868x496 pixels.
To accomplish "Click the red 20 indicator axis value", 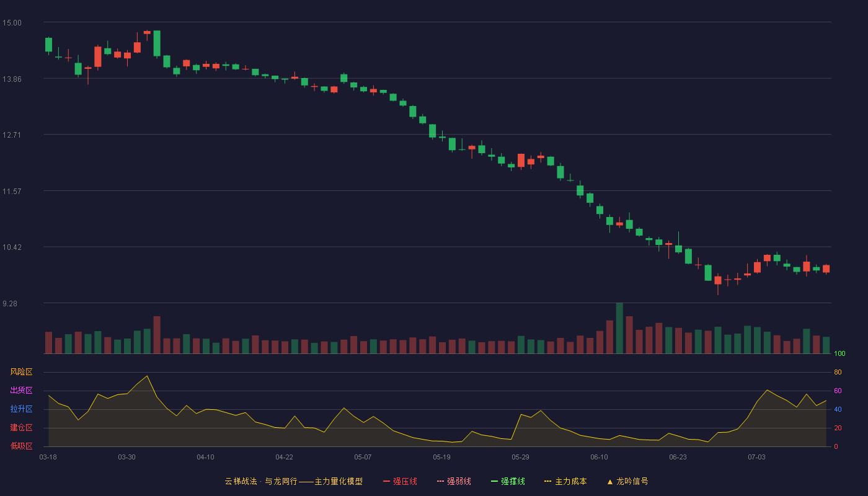I will (838, 428).
